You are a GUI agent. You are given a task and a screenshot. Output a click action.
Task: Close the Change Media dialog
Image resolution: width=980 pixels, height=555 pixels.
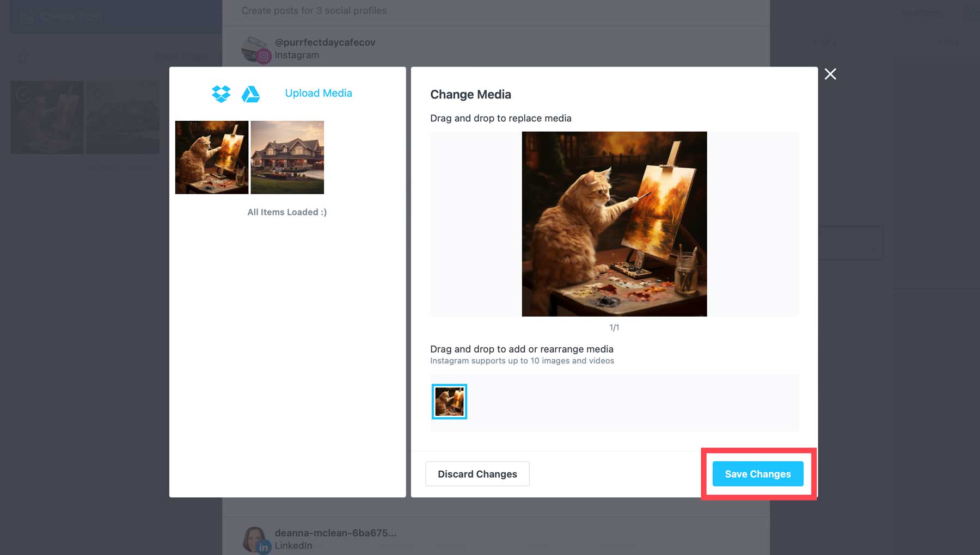[x=830, y=74]
